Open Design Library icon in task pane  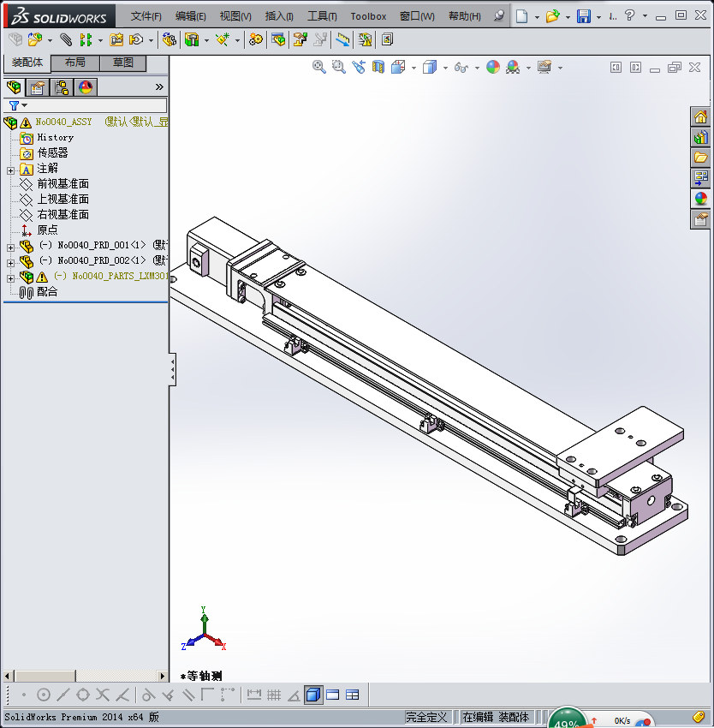tap(700, 137)
